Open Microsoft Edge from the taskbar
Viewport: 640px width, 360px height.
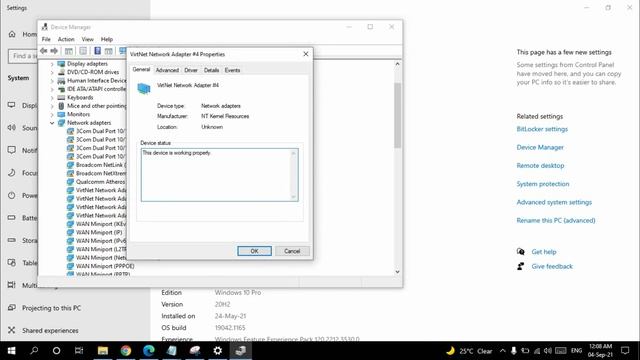coord(149,351)
